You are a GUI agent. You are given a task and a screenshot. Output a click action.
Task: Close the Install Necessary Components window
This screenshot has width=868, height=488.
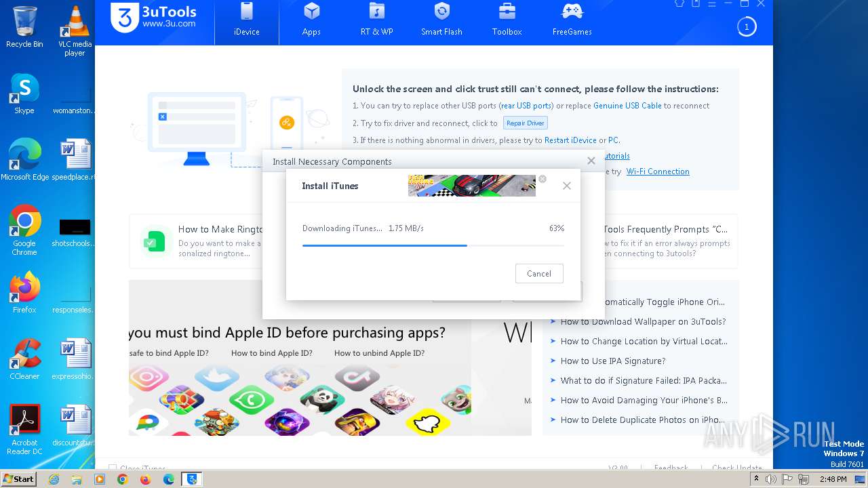click(x=591, y=161)
